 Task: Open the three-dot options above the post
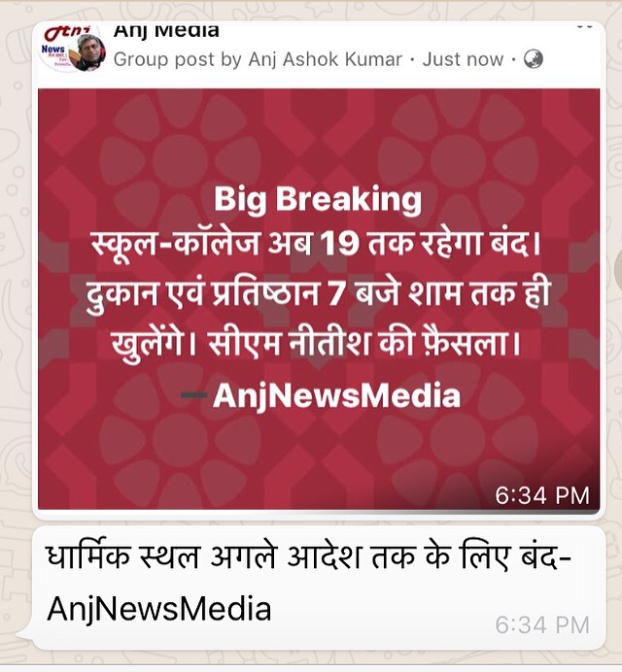[x=584, y=26]
